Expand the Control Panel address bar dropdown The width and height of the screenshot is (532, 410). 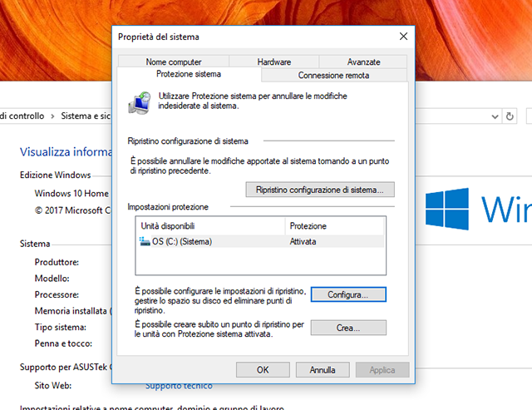point(495,116)
